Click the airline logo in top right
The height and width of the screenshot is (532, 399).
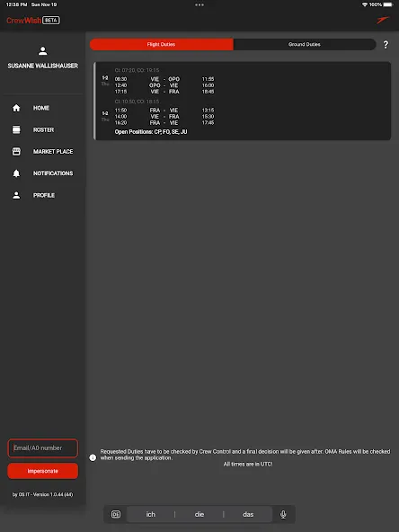pyautogui.click(x=383, y=20)
